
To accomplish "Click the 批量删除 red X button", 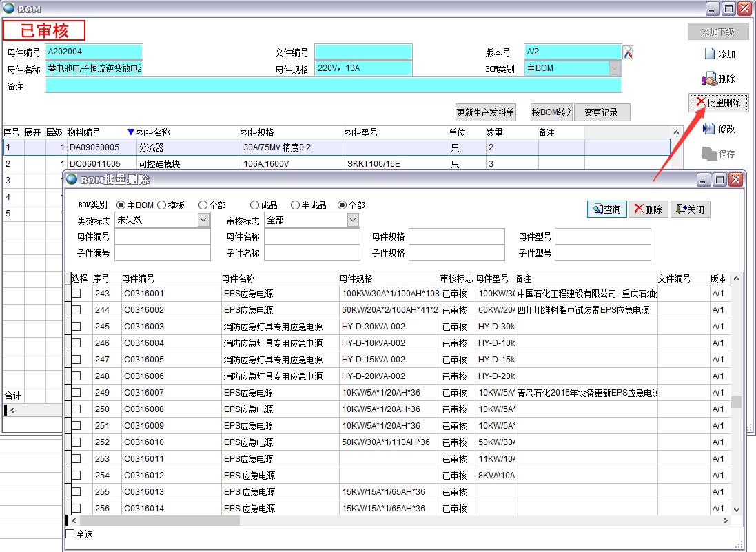I will pyautogui.click(x=718, y=103).
